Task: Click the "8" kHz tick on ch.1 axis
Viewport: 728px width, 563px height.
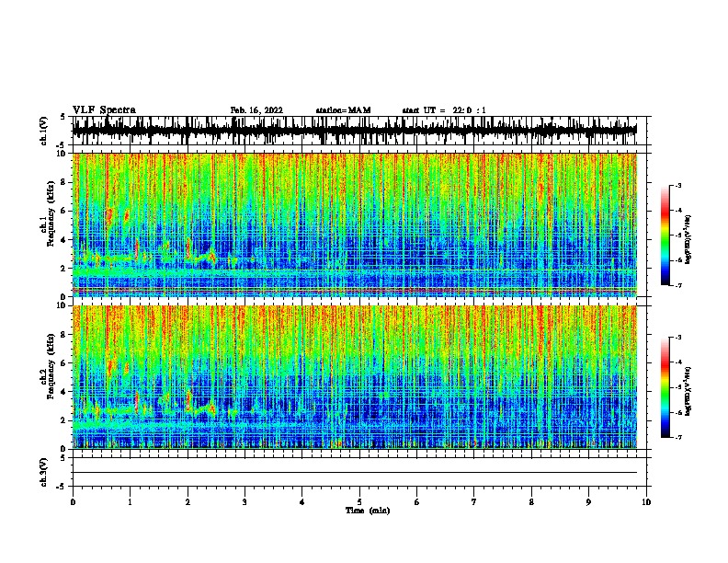Action: (63, 182)
